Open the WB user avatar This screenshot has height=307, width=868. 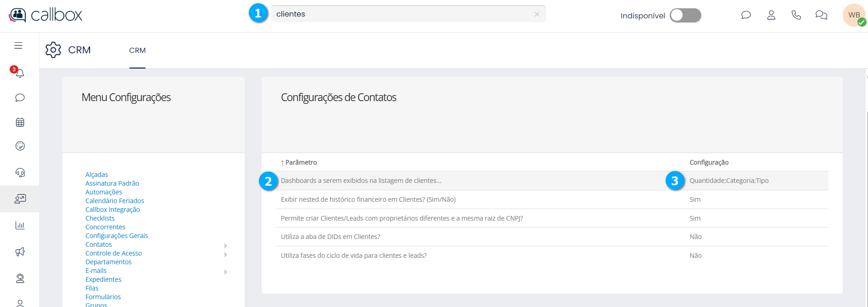(854, 15)
